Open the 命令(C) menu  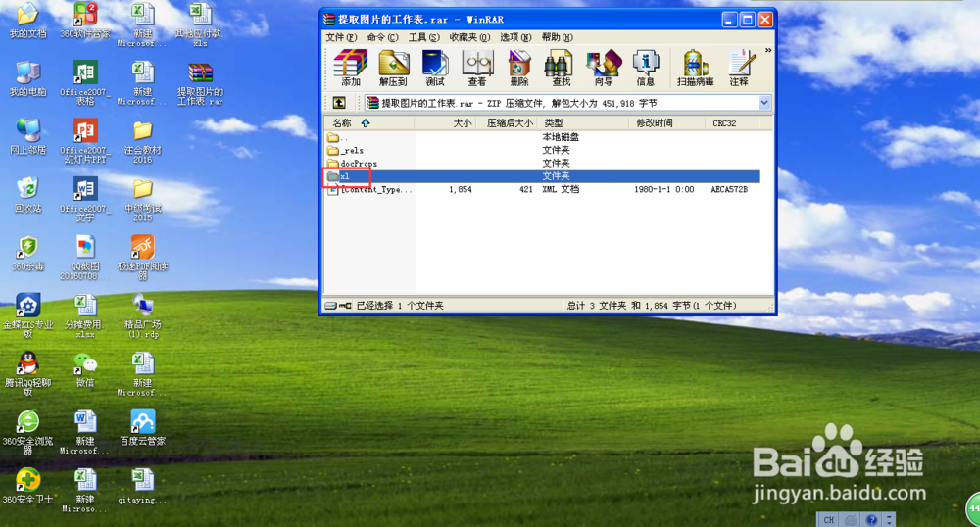pos(382,37)
